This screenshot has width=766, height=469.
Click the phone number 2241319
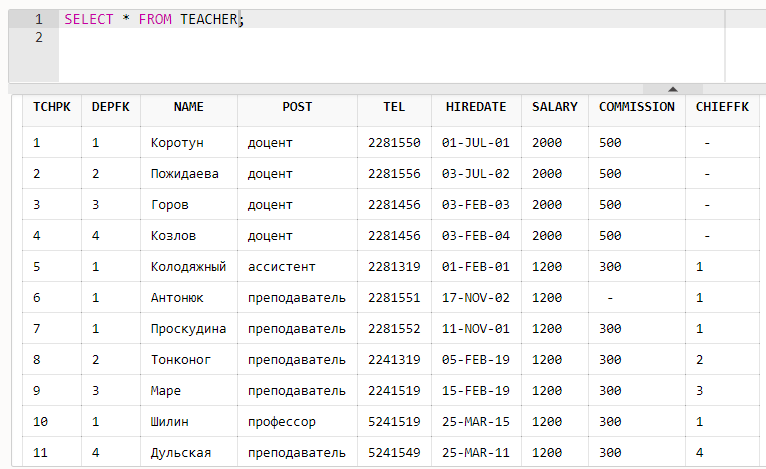(394, 360)
